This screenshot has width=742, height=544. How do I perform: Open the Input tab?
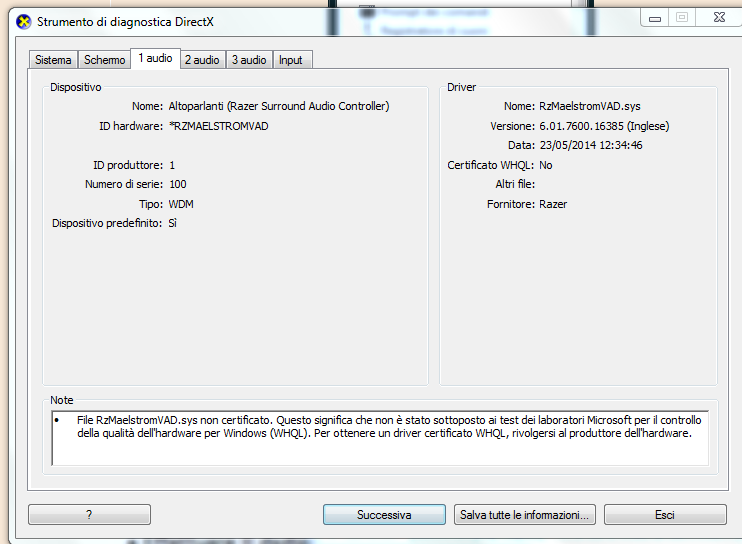(291, 60)
